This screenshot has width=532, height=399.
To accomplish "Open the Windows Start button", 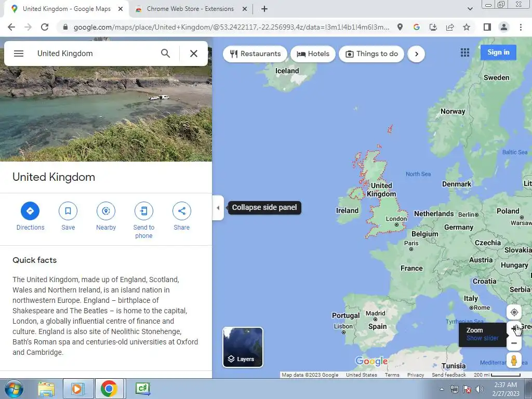I will point(14,389).
